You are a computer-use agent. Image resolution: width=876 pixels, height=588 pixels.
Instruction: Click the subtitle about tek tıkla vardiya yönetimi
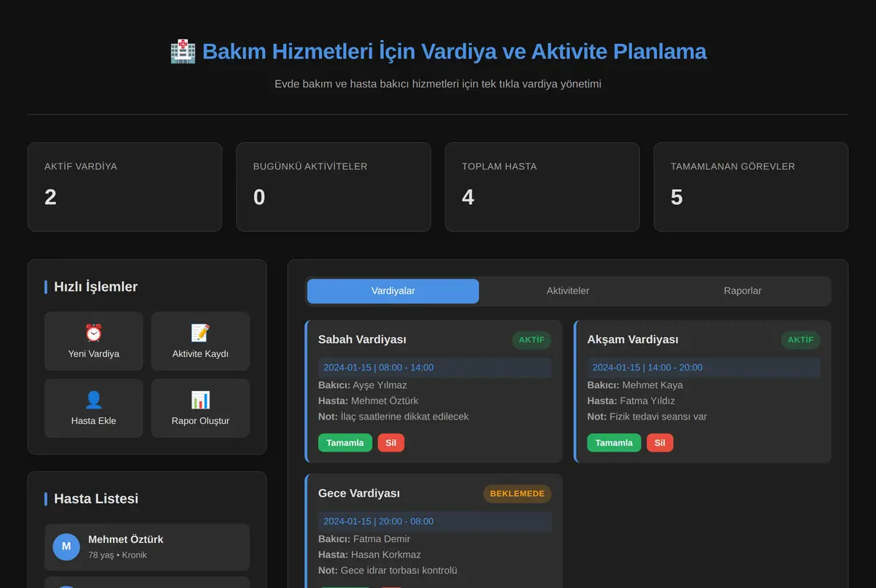438,84
